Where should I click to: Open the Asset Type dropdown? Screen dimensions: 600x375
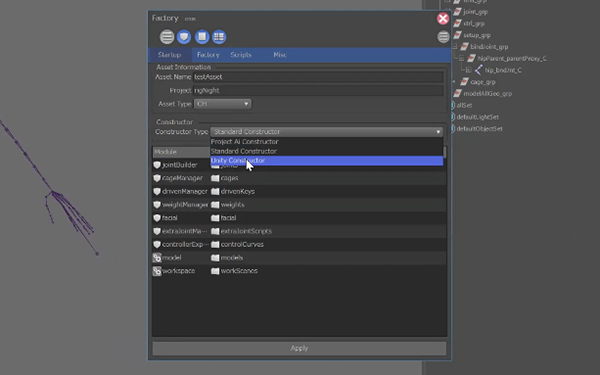click(222, 104)
